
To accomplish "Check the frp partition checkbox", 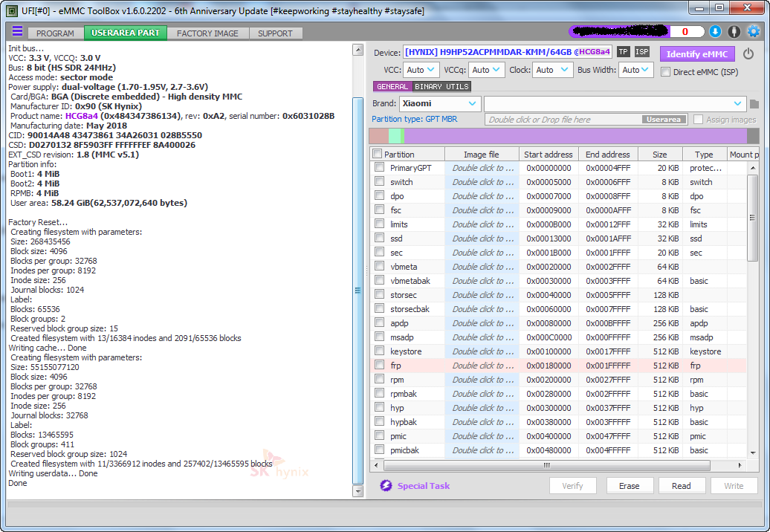I will (380, 366).
